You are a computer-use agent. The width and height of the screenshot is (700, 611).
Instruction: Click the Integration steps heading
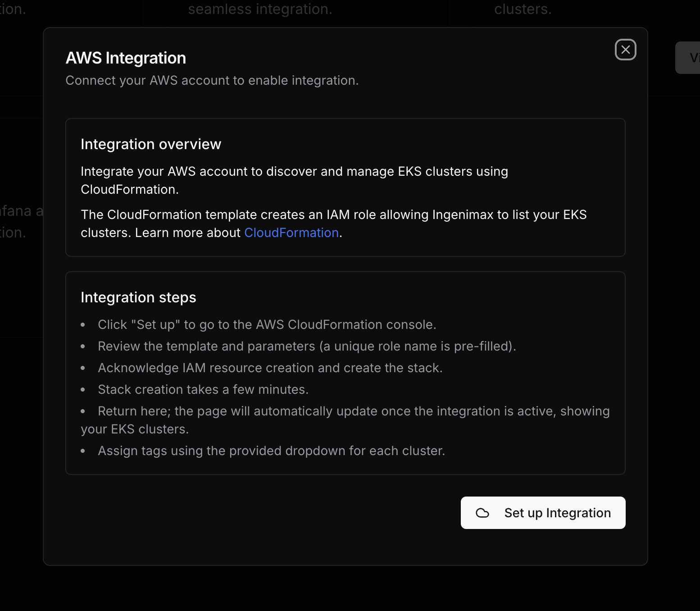point(138,297)
